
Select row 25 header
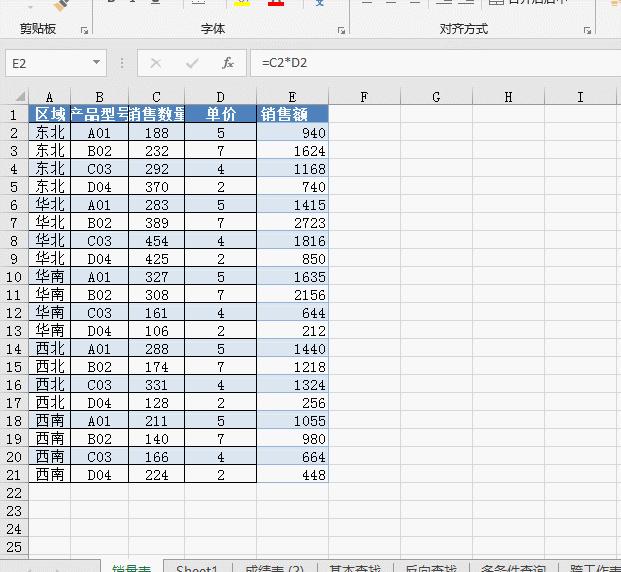[14, 547]
